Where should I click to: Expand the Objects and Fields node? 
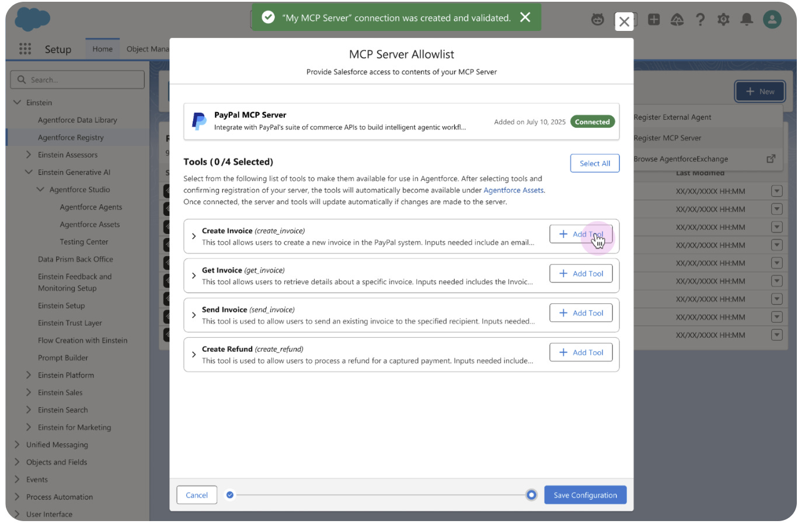click(x=17, y=462)
